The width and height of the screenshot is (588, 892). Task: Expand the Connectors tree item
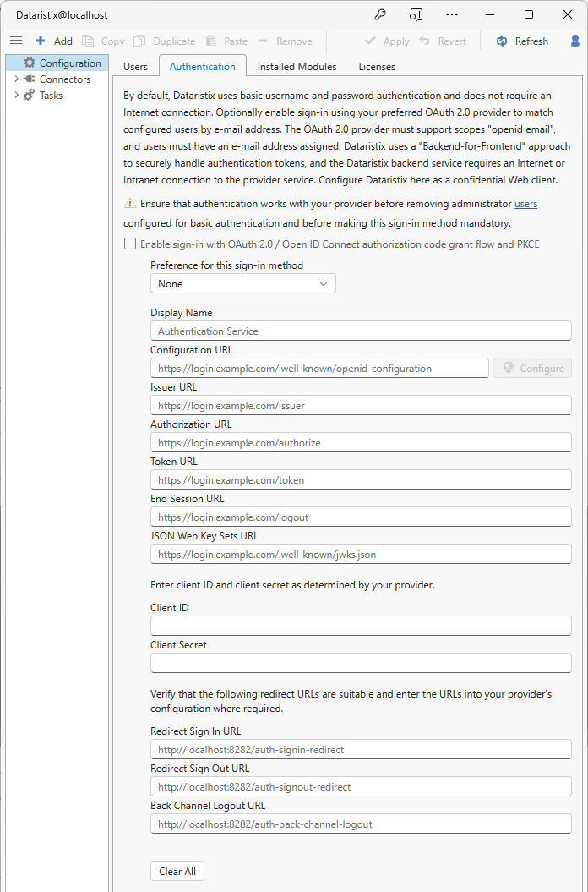(15, 79)
